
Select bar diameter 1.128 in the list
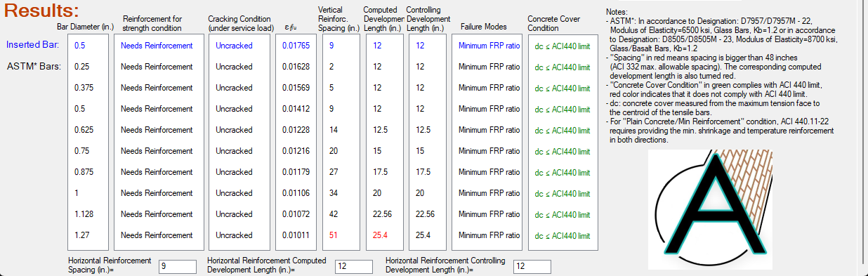pos(83,214)
